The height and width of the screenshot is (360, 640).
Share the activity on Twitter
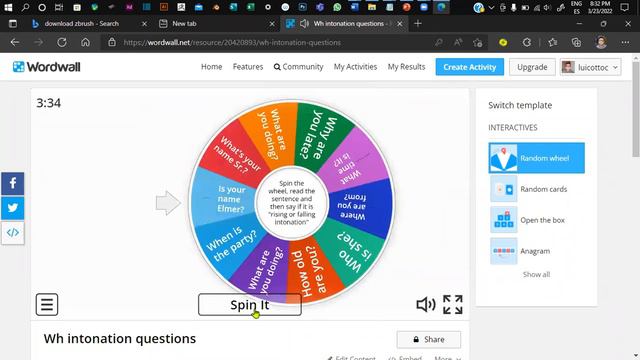point(13,208)
